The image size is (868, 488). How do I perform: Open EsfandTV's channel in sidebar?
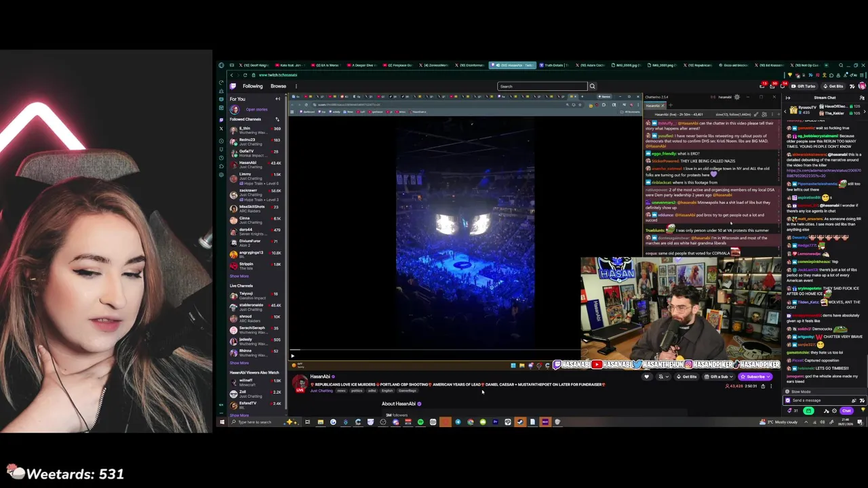pyautogui.click(x=256, y=405)
